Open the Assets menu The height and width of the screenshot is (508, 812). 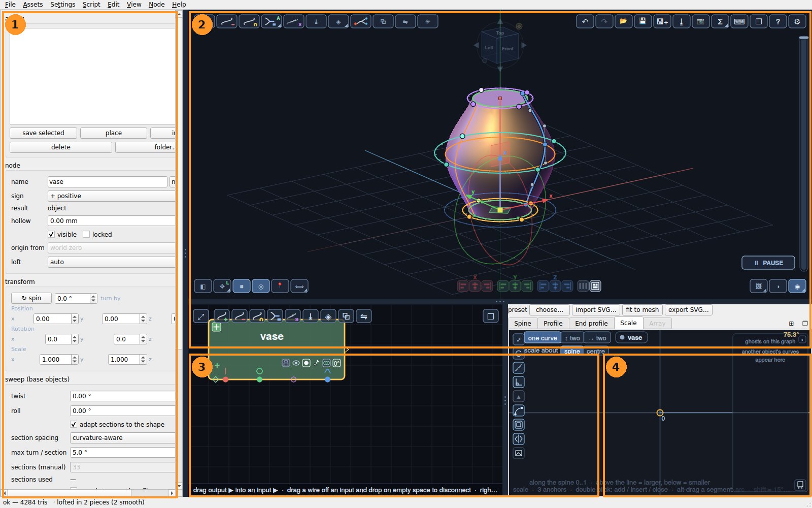(32, 4)
